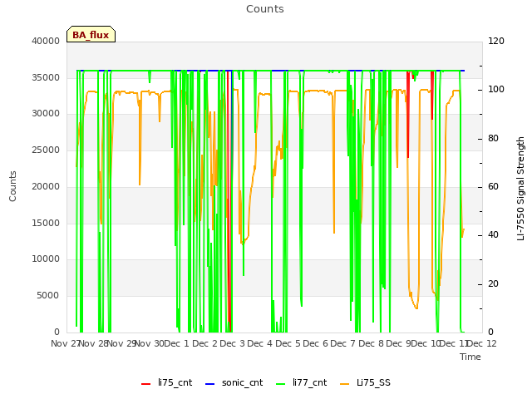Viewport: 532px width, 399px height.
Task: Click the 80 right axis label
Action: click(x=493, y=138)
